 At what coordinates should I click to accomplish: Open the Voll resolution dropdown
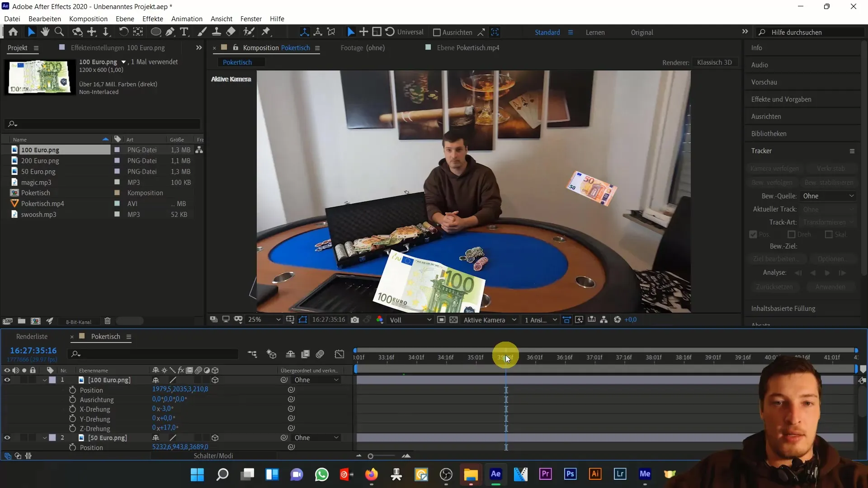point(410,320)
